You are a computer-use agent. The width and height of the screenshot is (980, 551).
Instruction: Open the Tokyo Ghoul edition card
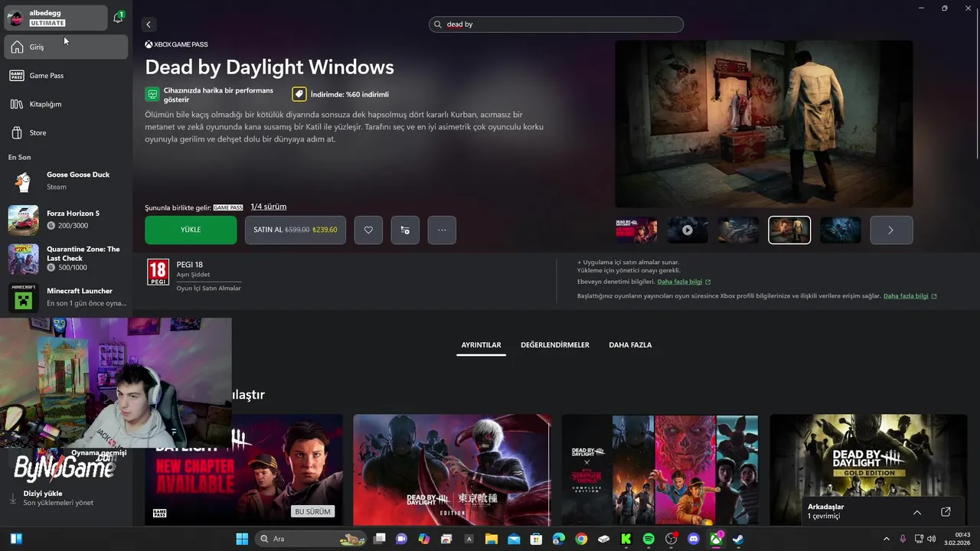[452, 470]
